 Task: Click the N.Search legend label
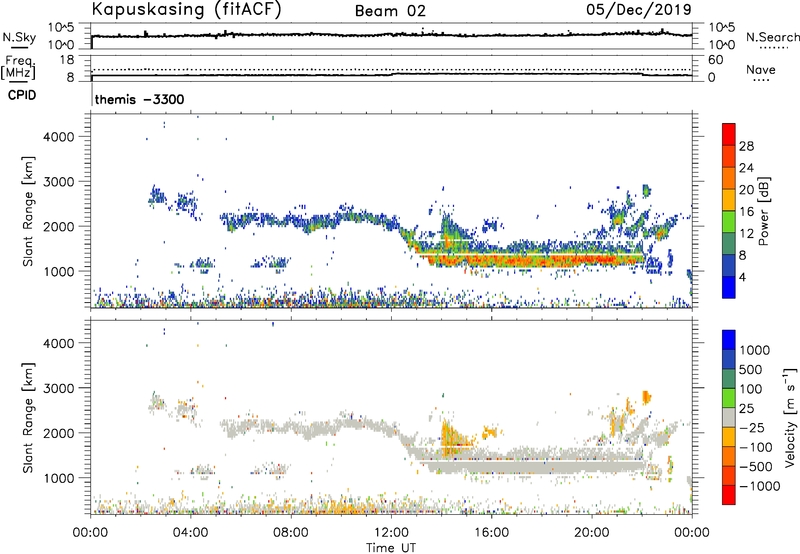point(772,37)
